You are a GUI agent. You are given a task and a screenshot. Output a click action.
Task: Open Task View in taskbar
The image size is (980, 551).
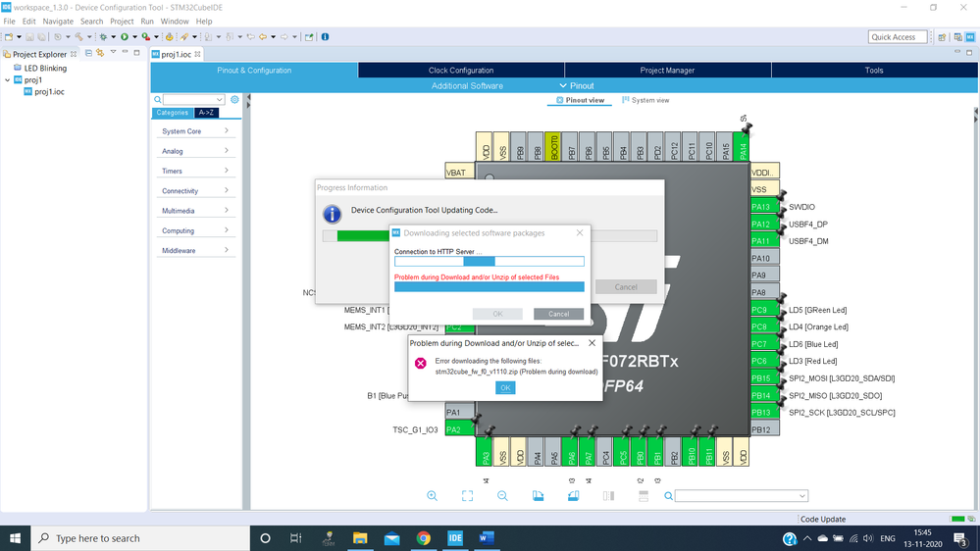pyautogui.click(x=295, y=538)
